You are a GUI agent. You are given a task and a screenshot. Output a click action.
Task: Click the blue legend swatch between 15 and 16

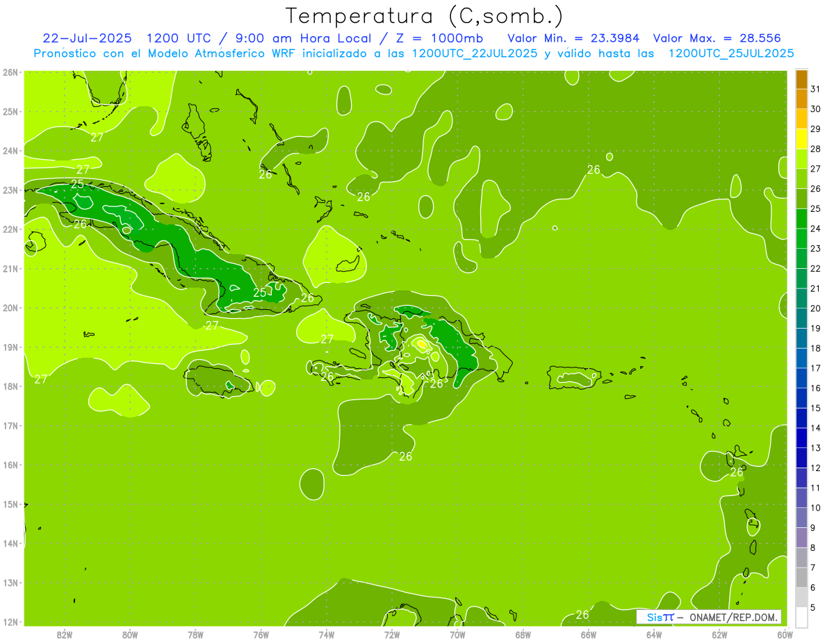pyautogui.click(x=801, y=397)
